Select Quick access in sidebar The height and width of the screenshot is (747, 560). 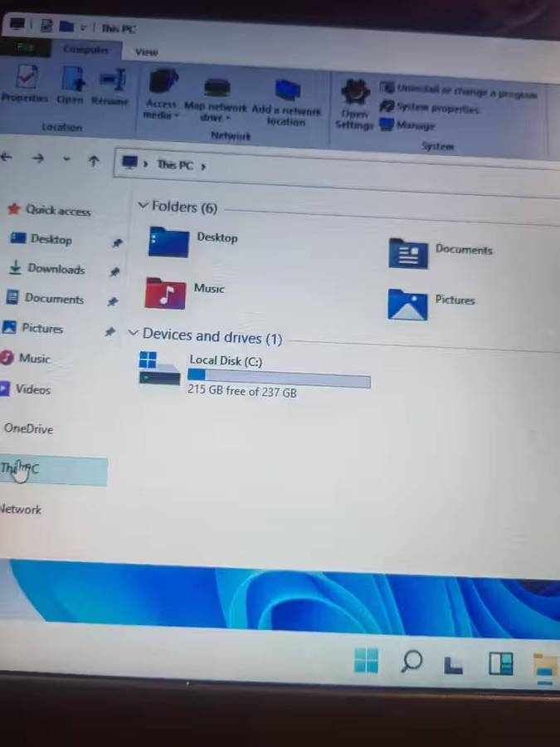(x=50, y=210)
